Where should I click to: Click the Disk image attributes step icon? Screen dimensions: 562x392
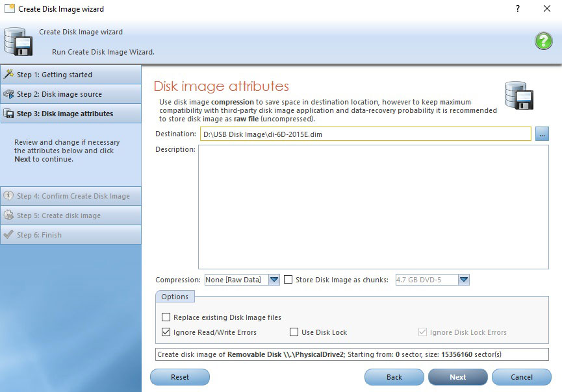click(x=8, y=114)
